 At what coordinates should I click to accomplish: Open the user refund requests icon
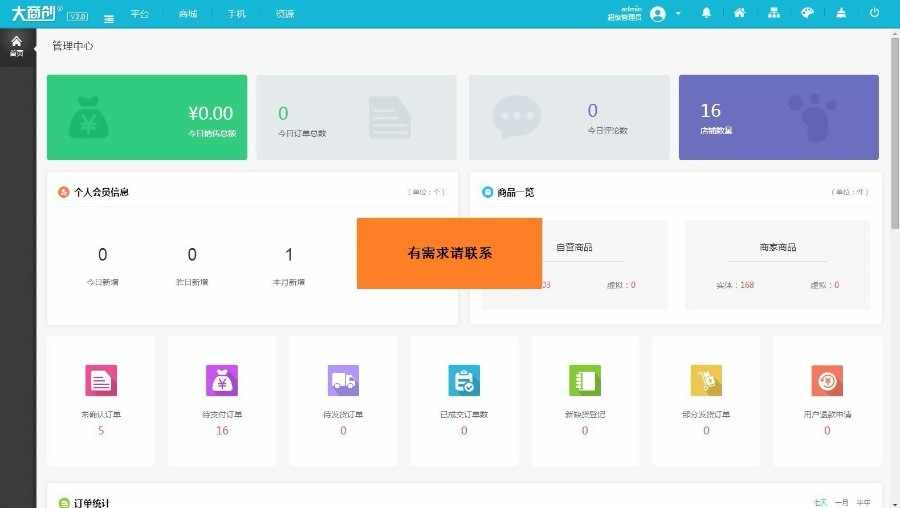pyautogui.click(x=827, y=381)
